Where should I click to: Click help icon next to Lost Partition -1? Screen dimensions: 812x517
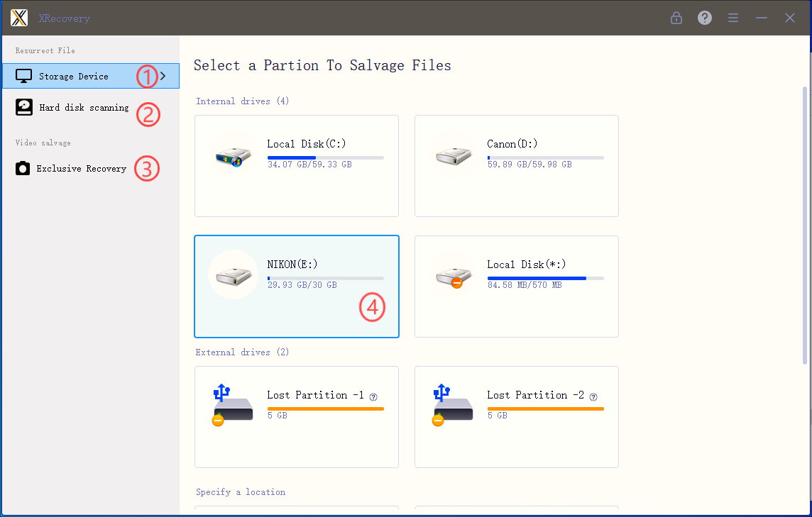(373, 397)
